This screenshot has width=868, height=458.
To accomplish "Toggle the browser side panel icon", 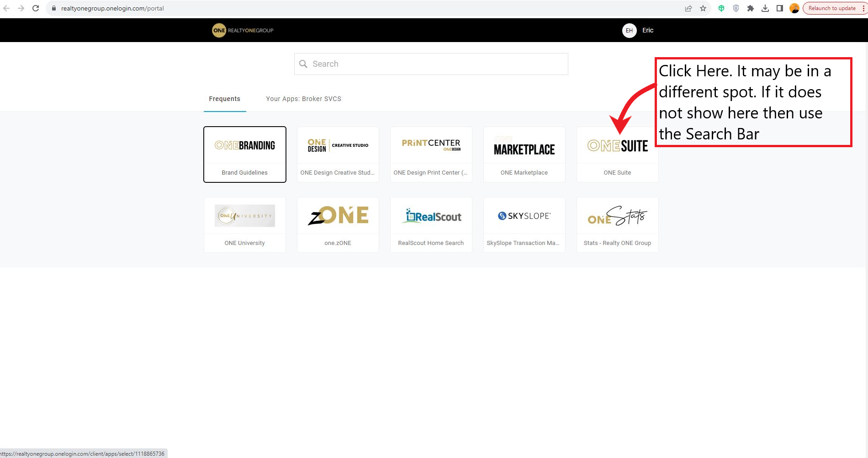I will tap(780, 8).
